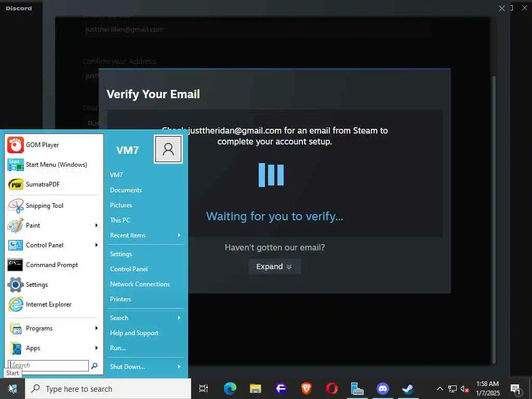
Task: Show hidden tray icons with the chevron
Action: tap(440, 389)
